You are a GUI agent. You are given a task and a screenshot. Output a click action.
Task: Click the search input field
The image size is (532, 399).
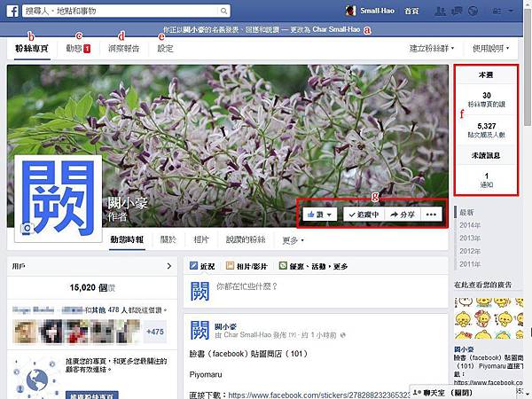121,12
